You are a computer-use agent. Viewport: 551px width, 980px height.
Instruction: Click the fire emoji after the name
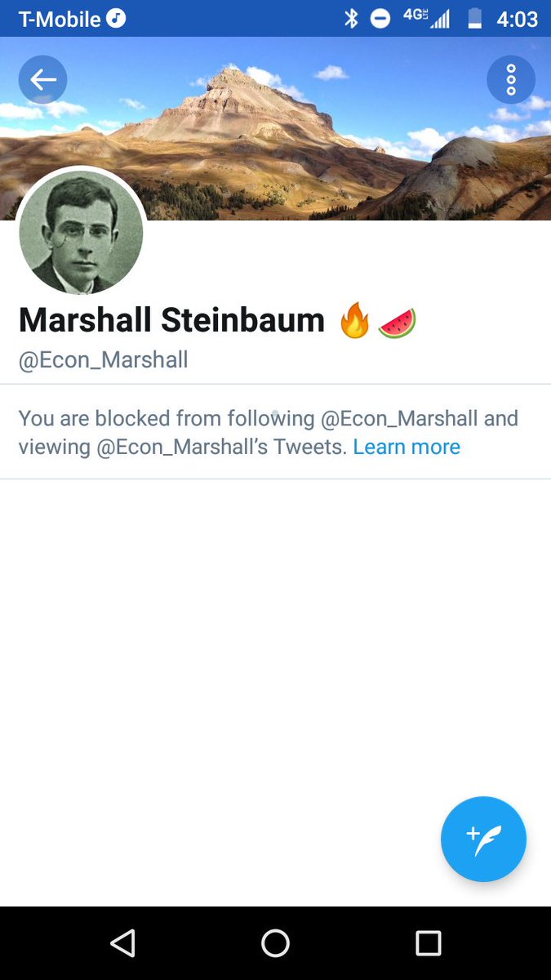354,322
